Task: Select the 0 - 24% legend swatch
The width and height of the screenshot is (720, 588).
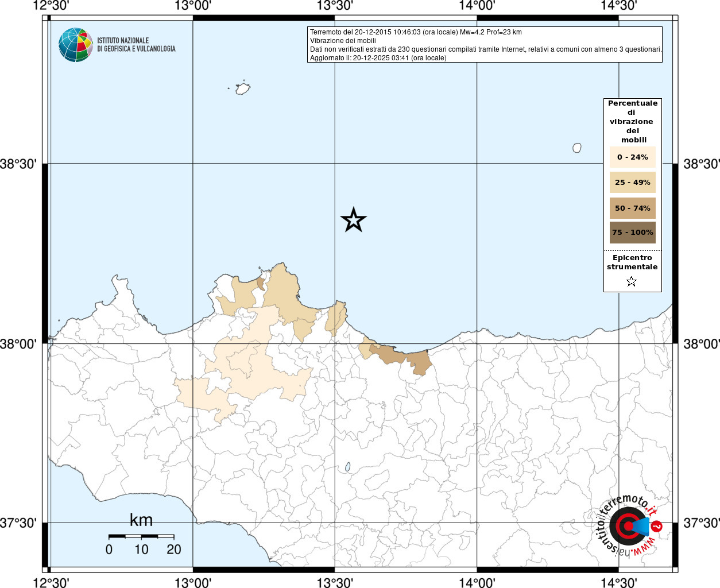Action: coord(633,157)
